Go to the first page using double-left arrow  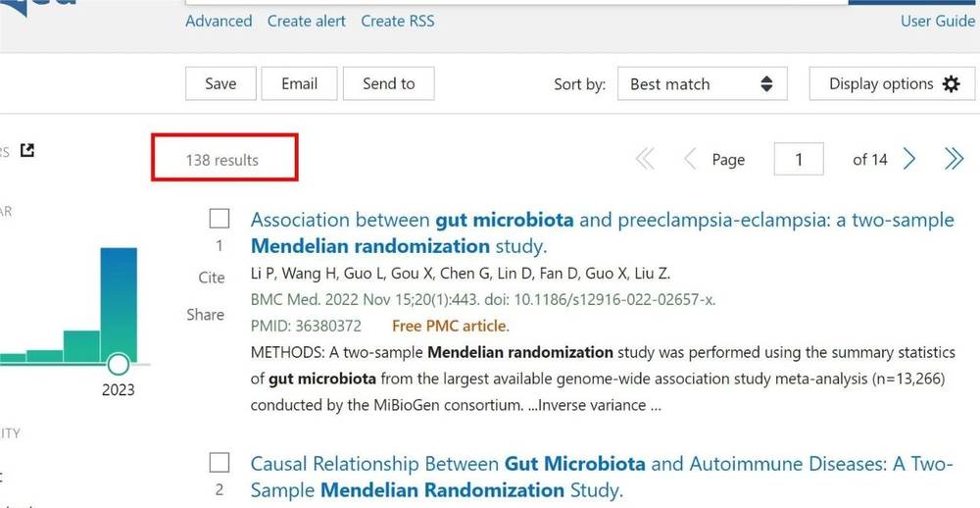[x=645, y=159]
